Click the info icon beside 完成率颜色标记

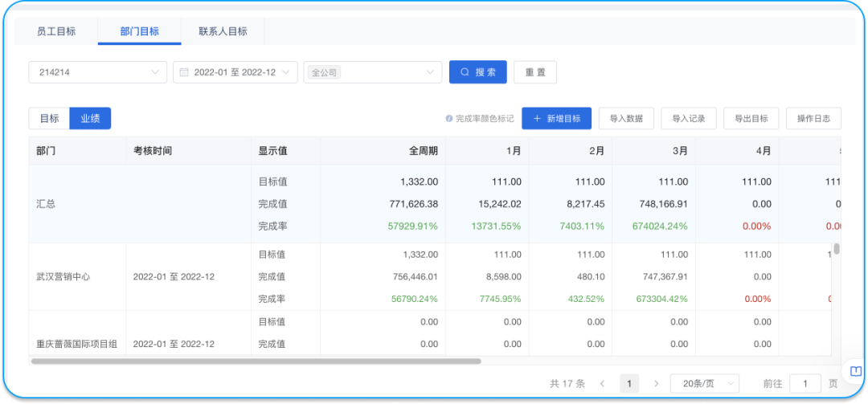(449, 118)
